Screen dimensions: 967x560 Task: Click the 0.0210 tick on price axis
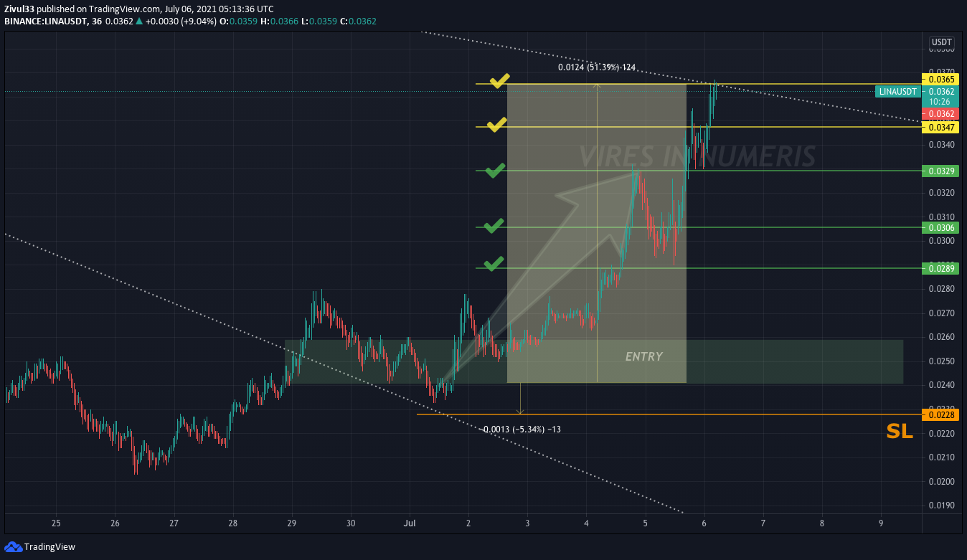(941, 457)
